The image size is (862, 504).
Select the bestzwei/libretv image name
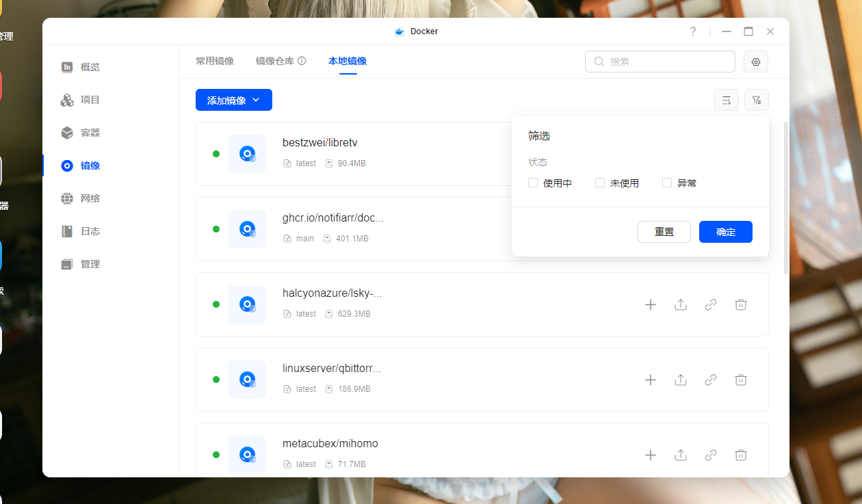[320, 143]
